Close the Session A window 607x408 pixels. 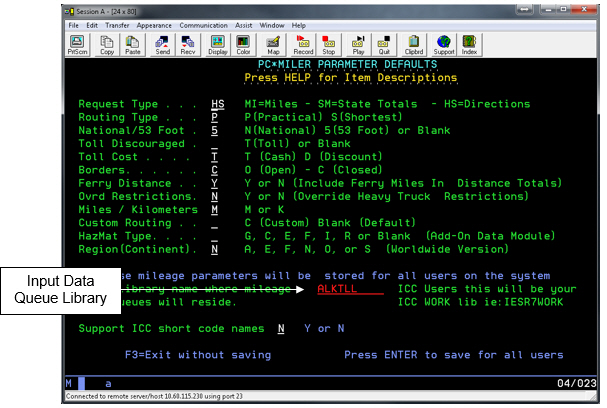pos(584,9)
